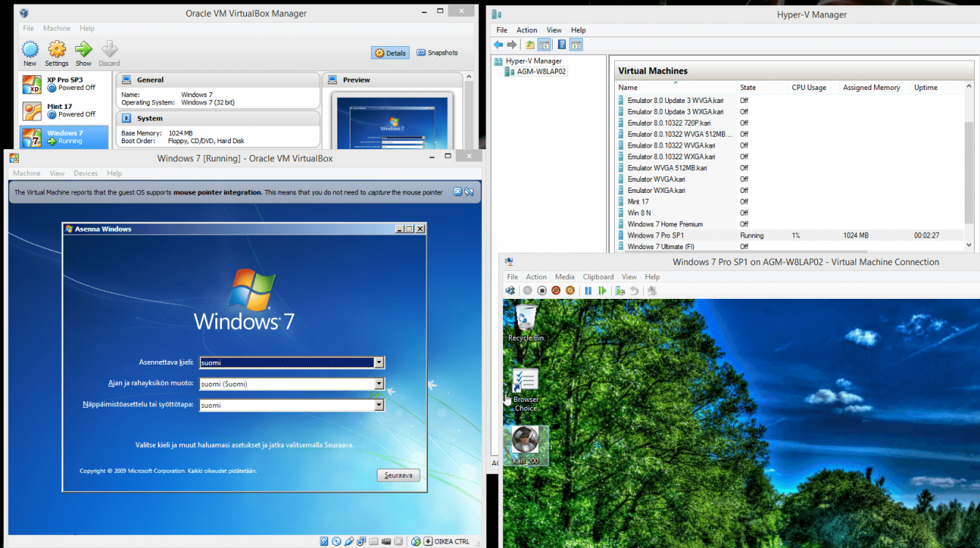
Task: Click Ctrl+Alt+Delete icon in VM Connection toolbar
Action: [x=510, y=291]
